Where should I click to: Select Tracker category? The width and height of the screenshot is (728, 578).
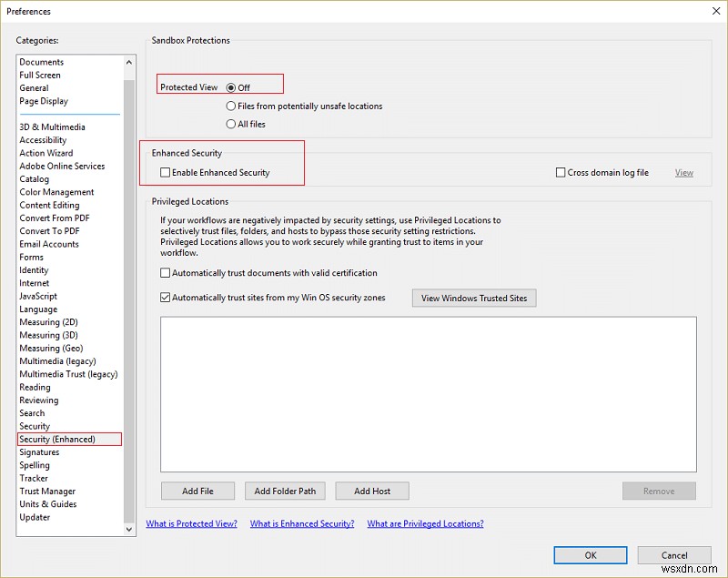point(34,478)
